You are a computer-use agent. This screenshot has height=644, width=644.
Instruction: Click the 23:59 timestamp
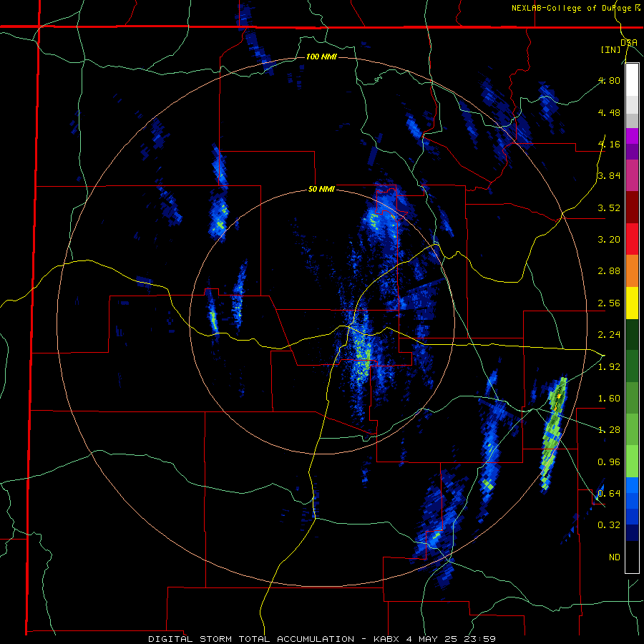482,639
